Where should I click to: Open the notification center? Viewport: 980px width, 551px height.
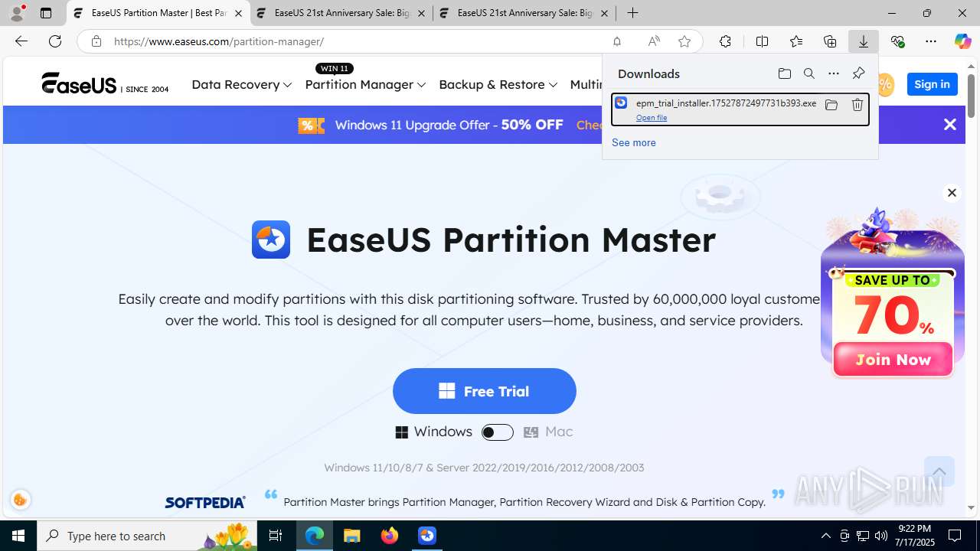(955, 536)
